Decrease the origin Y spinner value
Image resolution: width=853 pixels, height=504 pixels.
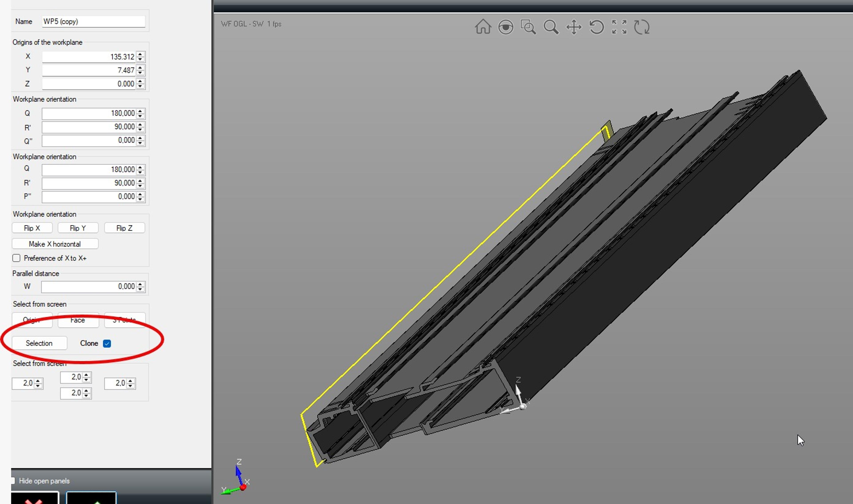140,73
